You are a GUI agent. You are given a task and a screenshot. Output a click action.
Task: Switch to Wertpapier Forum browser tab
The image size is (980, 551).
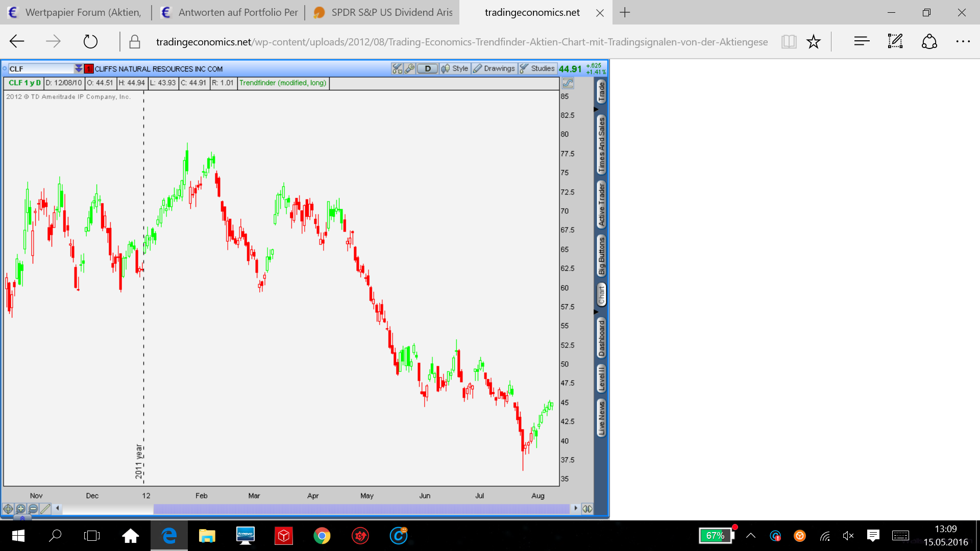click(76, 12)
